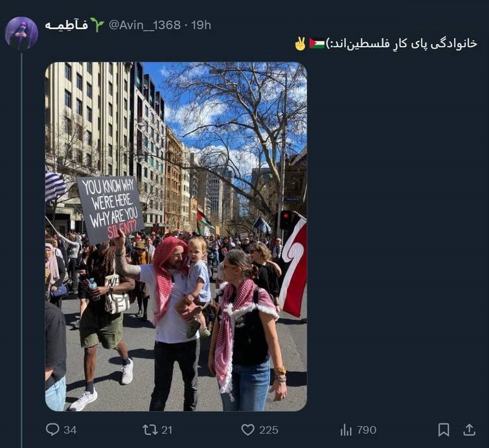
Task: Like the tweet with the heart icon
Action: (248, 430)
